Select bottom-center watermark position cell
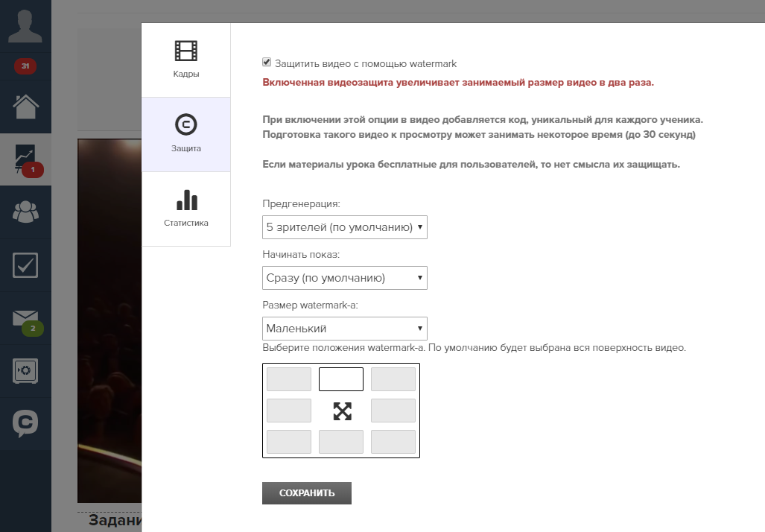765x532 pixels. (x=341, y=442)
